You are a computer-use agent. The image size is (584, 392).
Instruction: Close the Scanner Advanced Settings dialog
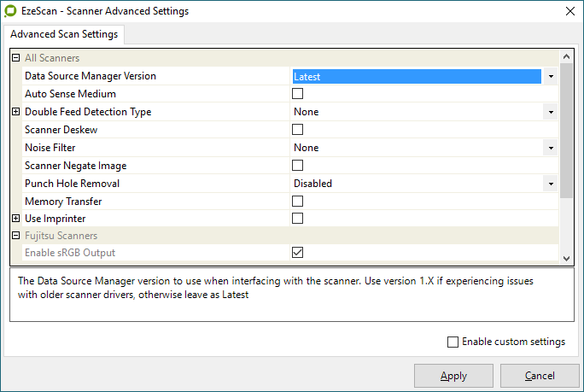point(569,11)
